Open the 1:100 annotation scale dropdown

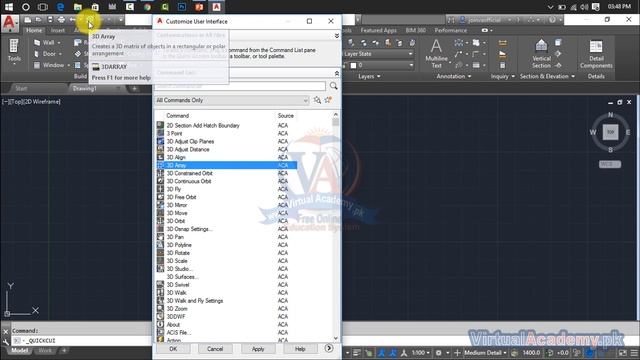420,353
